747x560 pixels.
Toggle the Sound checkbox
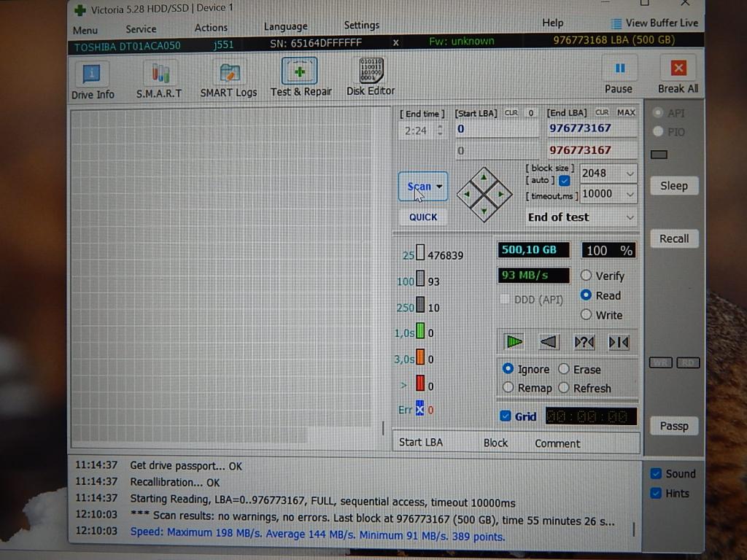pyautogui.click(x=657, y=473)
